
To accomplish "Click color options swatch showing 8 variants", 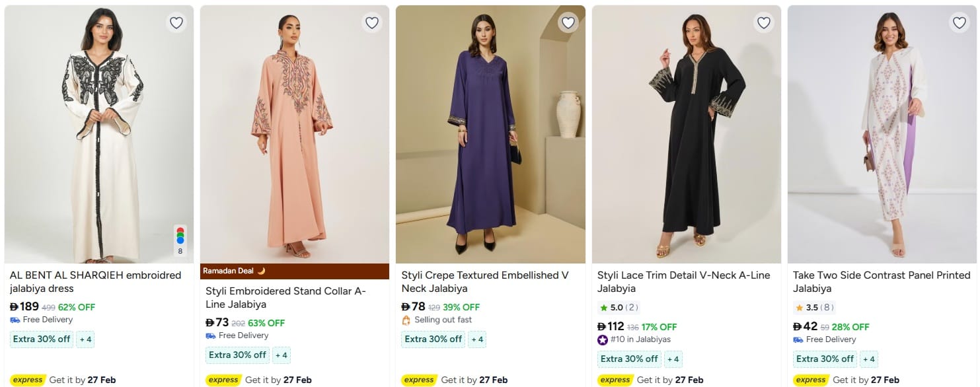I will 180,241.
